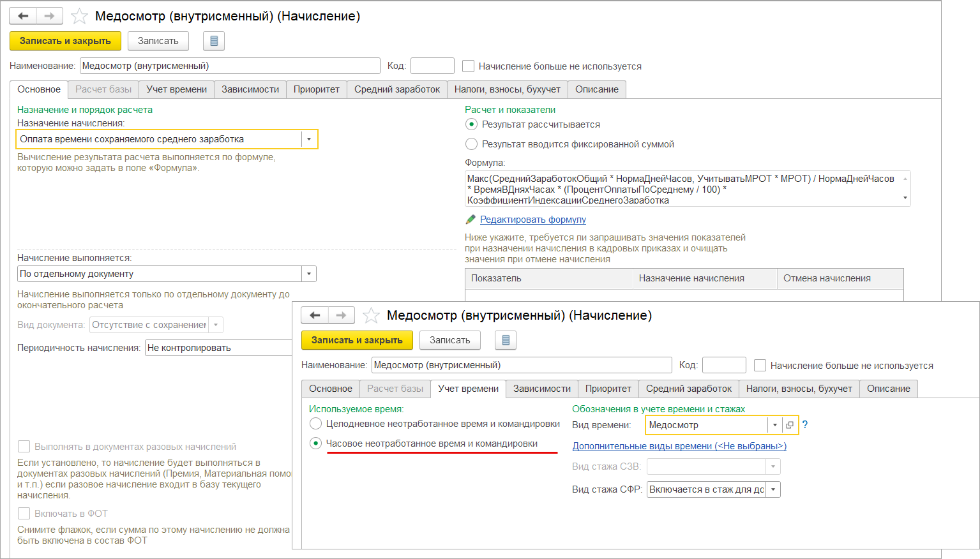Click pencil icon beside Редактировать формулу
Screen dimensions: 980x559
pos(471,220)
